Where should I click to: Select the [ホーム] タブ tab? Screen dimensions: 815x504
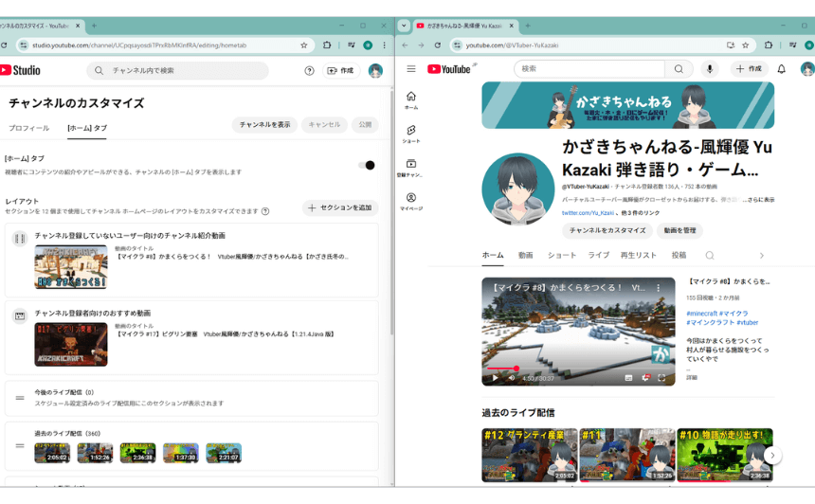87,128
